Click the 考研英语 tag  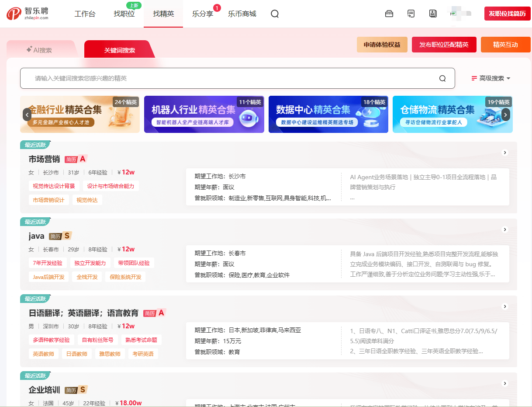click(x=143, y=354)
